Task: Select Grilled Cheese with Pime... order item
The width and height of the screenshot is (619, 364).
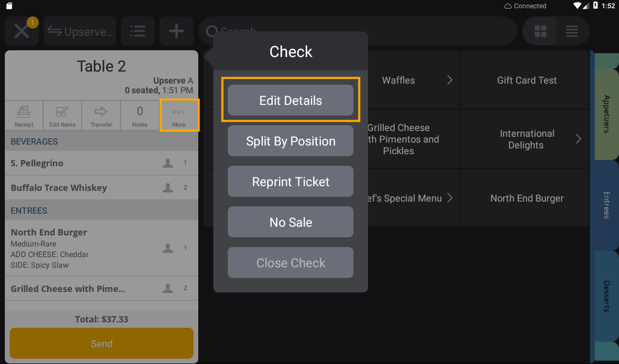Action: click(x=102, y=289)
